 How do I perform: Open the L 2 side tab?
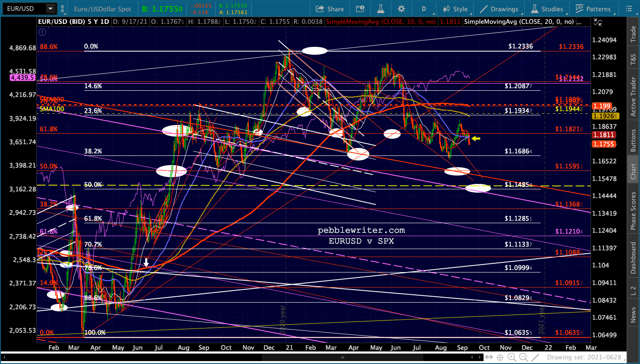[633, 291]
